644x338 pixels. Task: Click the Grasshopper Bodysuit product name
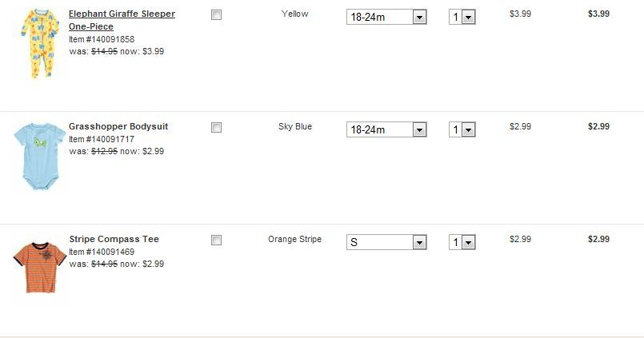pyautogui.click(x=118, y=126)
